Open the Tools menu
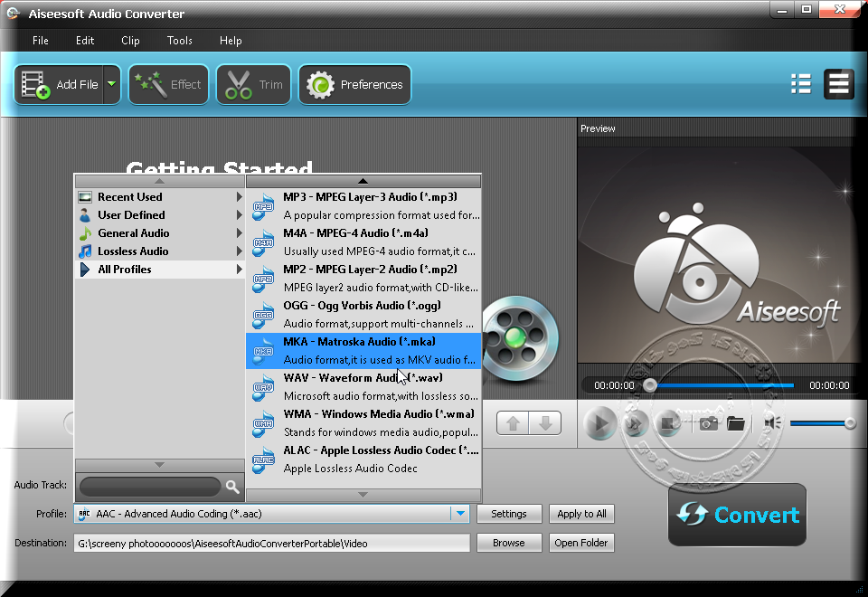Viewport: 868px width, 597px height. [179, 41]
